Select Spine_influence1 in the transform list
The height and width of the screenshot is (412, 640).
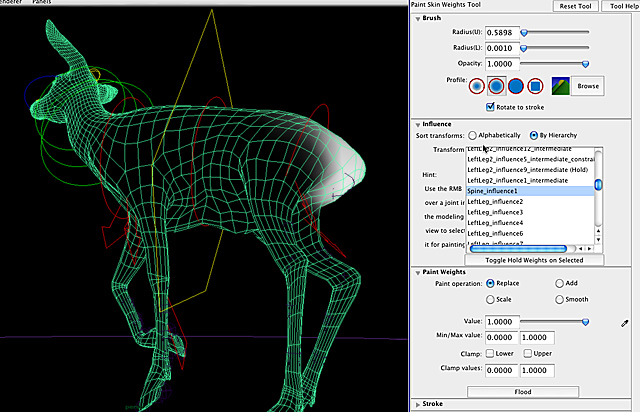530,191
